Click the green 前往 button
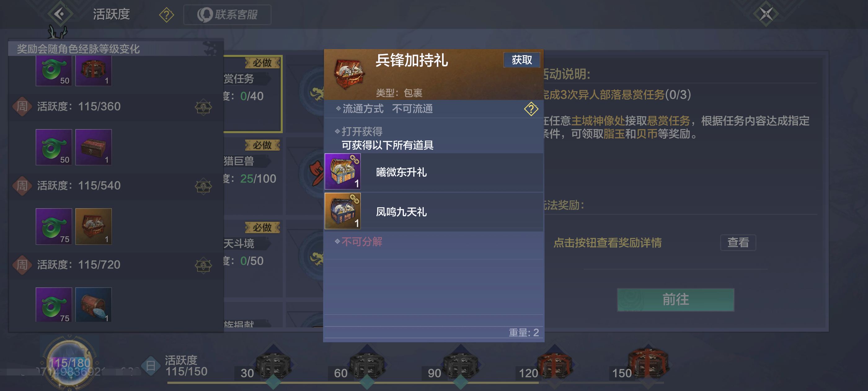This screenshot has height=391, width=868. (675, 299)
